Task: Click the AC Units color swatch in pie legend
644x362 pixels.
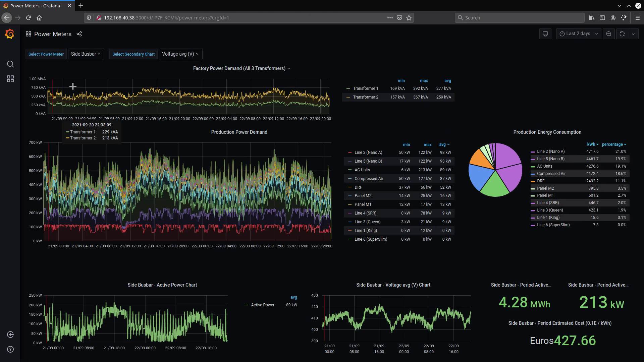Action: tap(533, 167)
